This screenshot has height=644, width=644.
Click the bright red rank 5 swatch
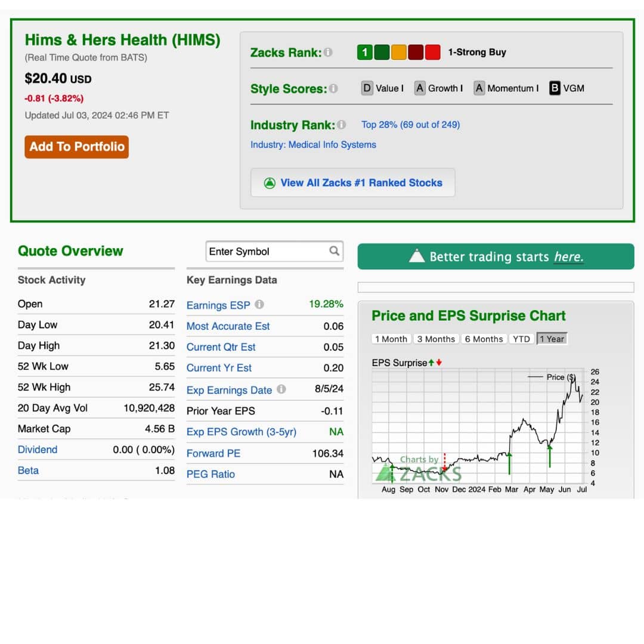coord(432,52)
